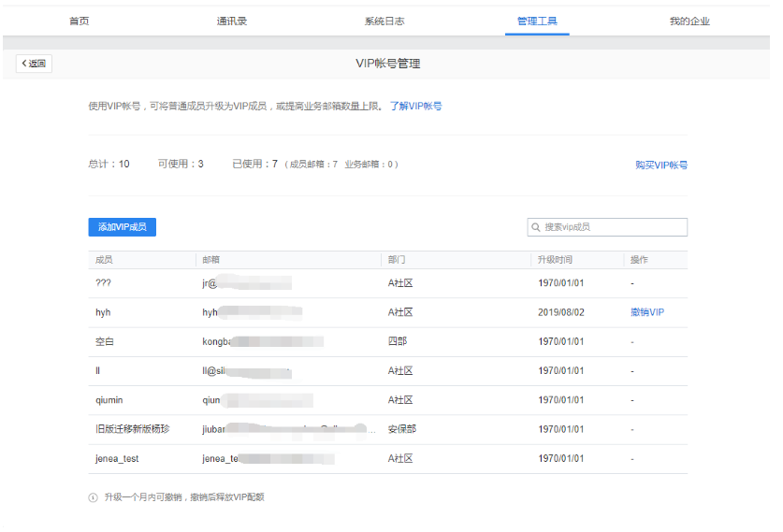Open the 首页 tab
783x532 pixels.
point(79,21)
